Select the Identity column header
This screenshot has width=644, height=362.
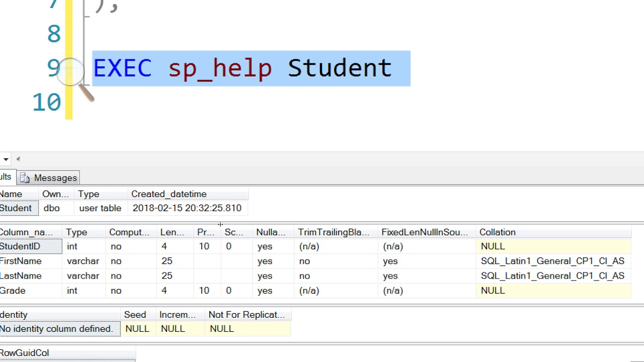(x=60, y=315)
